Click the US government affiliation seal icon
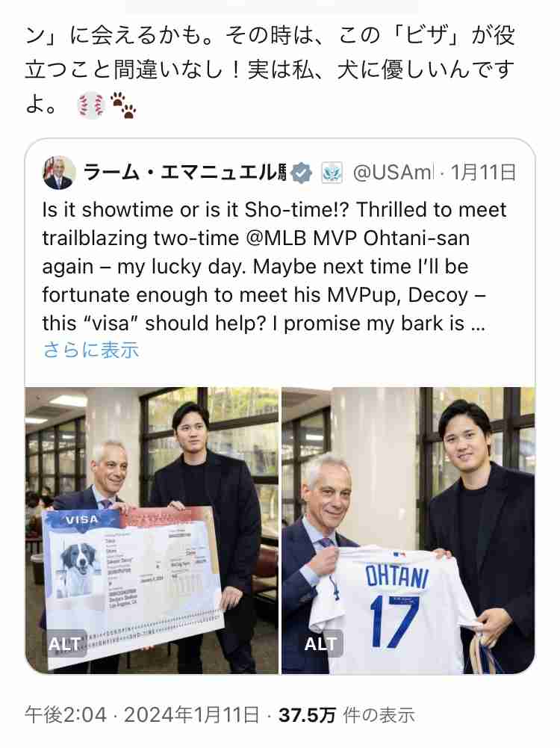 pyautogui.click(x=332, y=173)
